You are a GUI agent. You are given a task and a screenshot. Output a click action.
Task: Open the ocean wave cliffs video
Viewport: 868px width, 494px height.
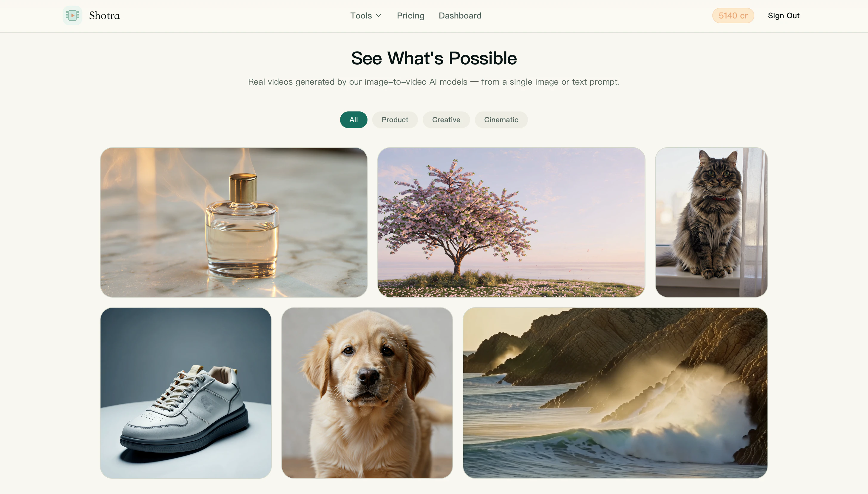615,393
